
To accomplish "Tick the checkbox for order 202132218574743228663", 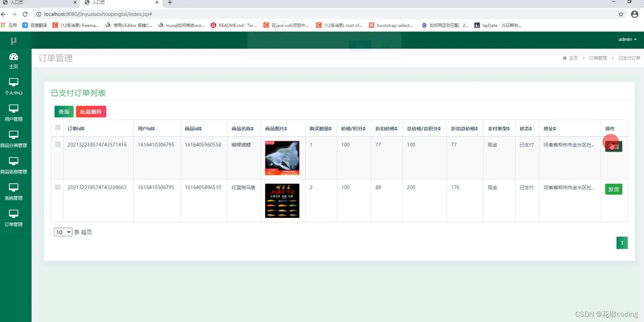I will (58, 187).
